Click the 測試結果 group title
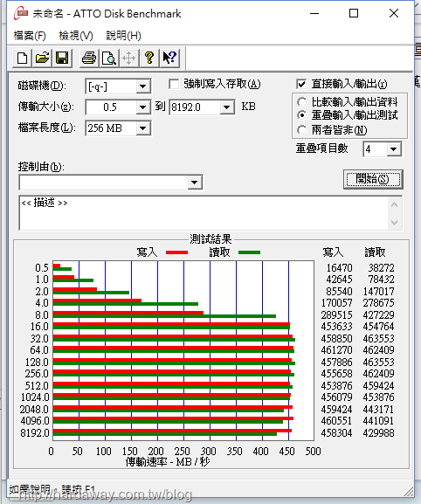This screenshot has height=504, width=421. pyautogui.click(x=210, y=239)
